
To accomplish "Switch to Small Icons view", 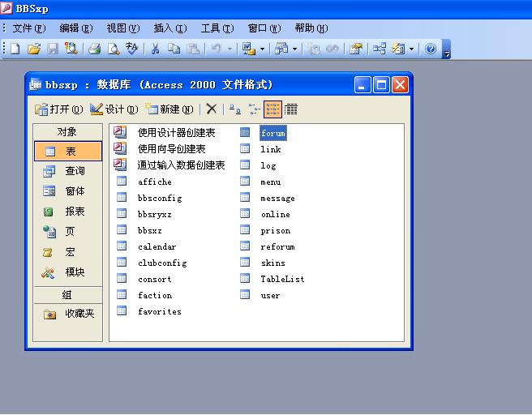I will [x=254, y=109].
